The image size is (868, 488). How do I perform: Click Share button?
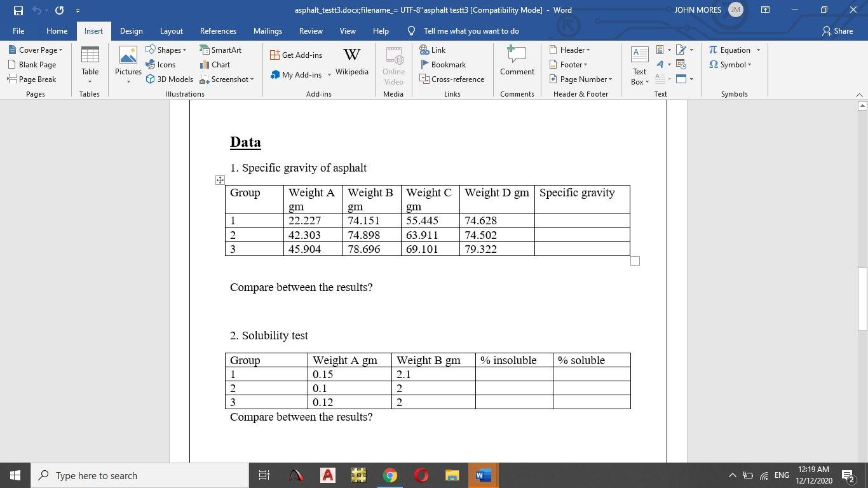pyautogui.click(x=837, y=30)
